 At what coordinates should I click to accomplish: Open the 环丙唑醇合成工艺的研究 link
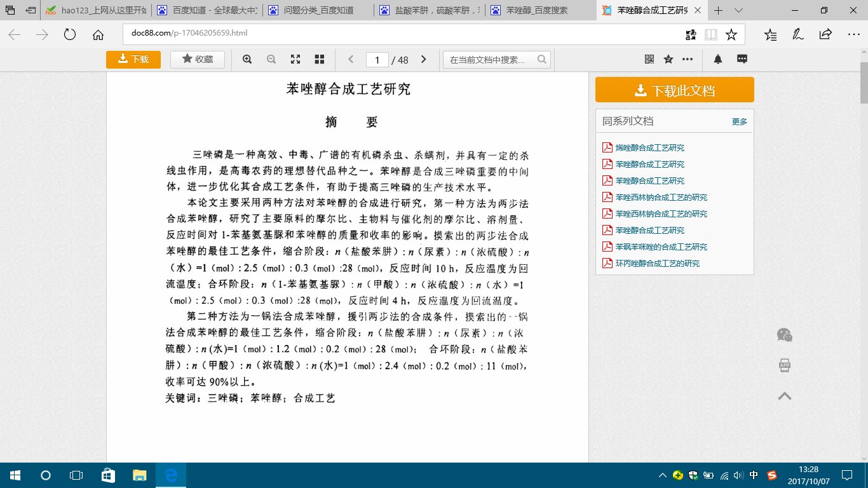point(657,263)
